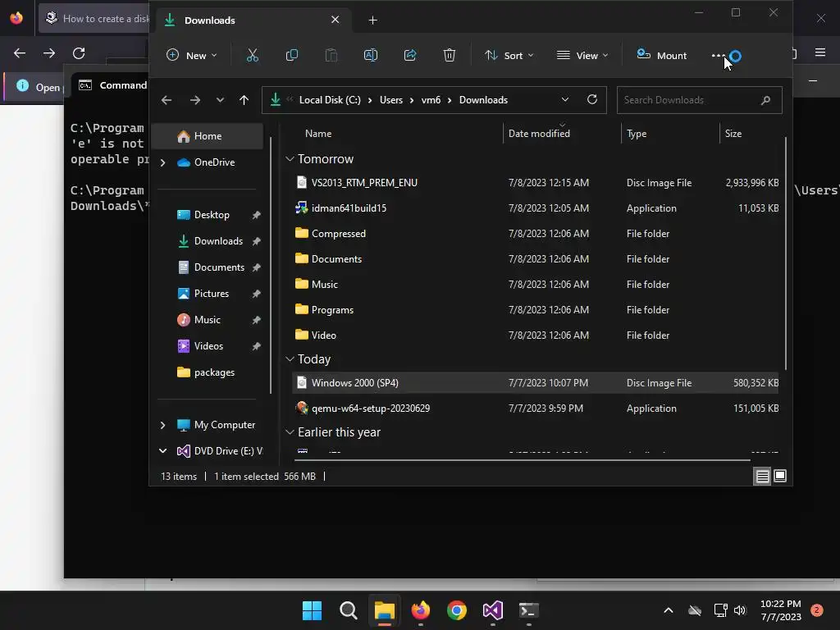This screenshot has width=840, height=630.
Task: Select qemu-w64-setup-20230629 application
Action: click(x=535, y=409)
